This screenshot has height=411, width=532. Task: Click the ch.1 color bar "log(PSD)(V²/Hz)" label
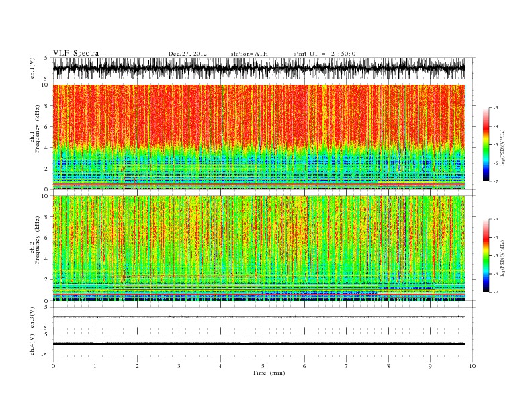[x=503, y=147]
